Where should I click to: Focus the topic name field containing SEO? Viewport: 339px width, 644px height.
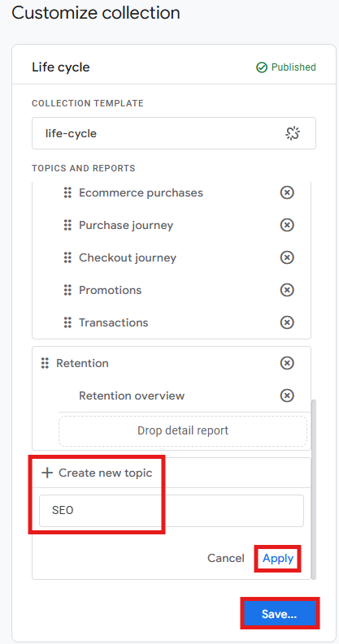pos(172,511)
